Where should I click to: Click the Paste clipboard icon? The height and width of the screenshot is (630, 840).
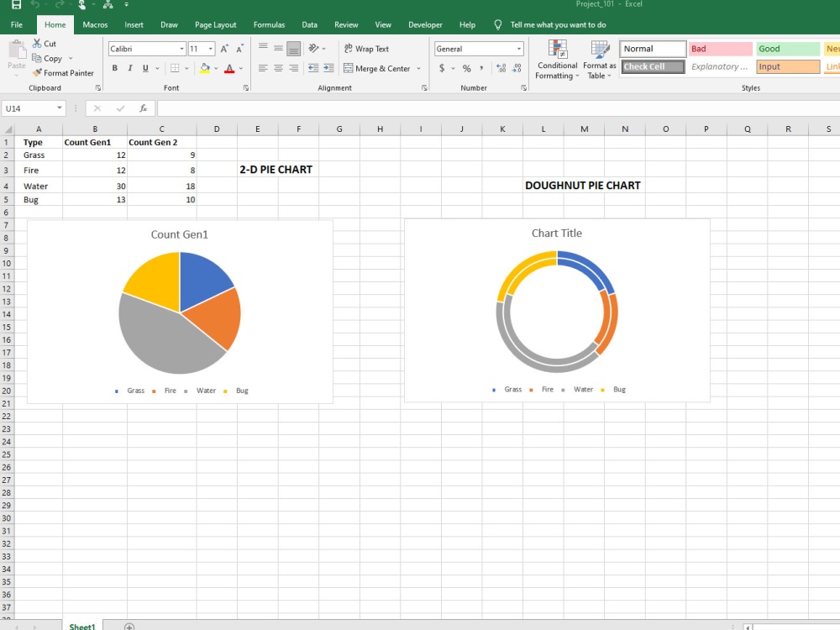(17, 50)
